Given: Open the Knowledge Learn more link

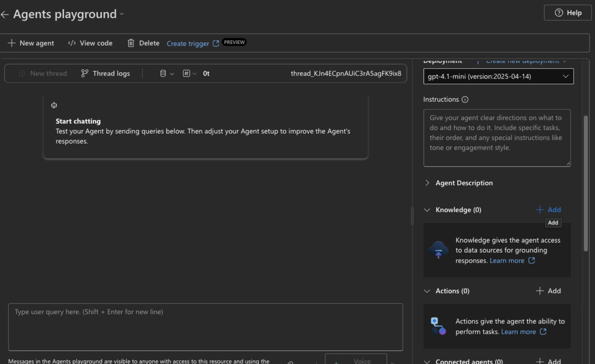Looking at the screenshot, I should tap(508, 260).
